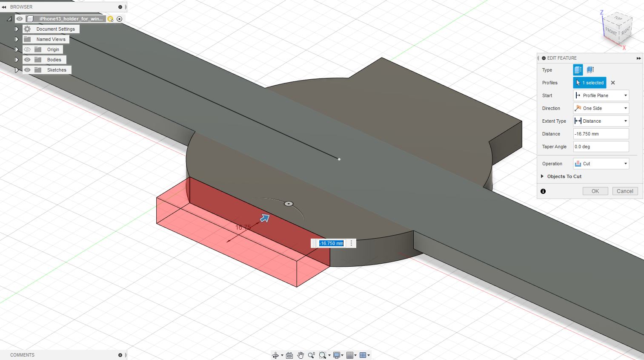Viewport: 644px width, 360px height.
Task: Select the Named Views tree item
Action: [51, 39]
